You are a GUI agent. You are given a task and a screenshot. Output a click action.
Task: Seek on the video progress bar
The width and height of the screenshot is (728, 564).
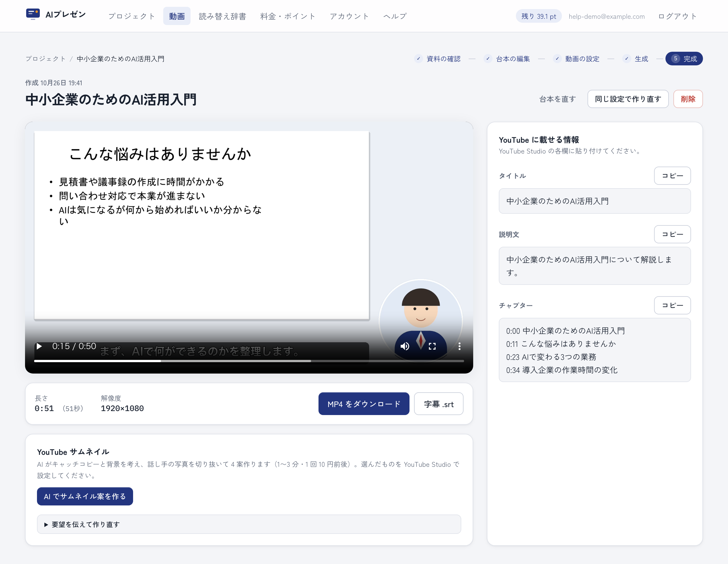click(x=249, y=361)
